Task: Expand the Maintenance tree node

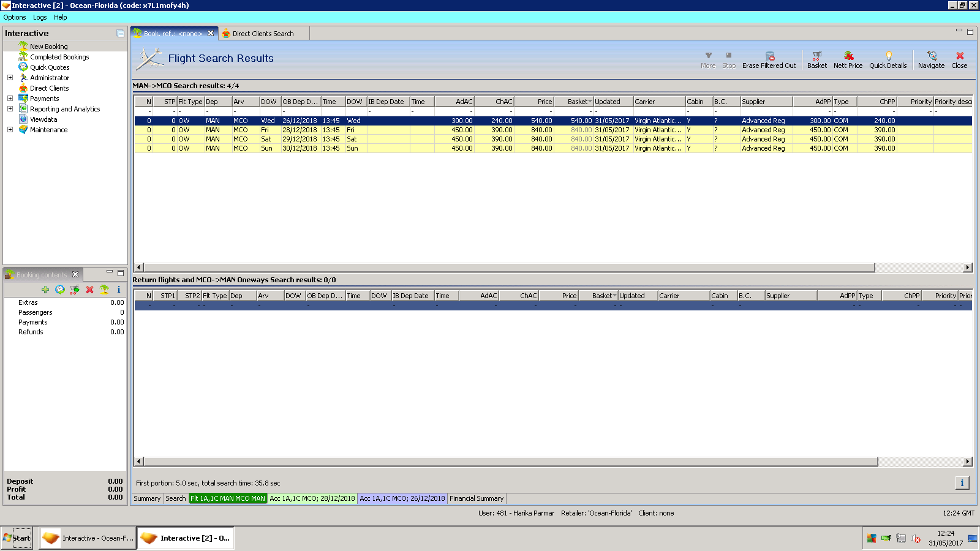Action: click(x=10, y=130)
